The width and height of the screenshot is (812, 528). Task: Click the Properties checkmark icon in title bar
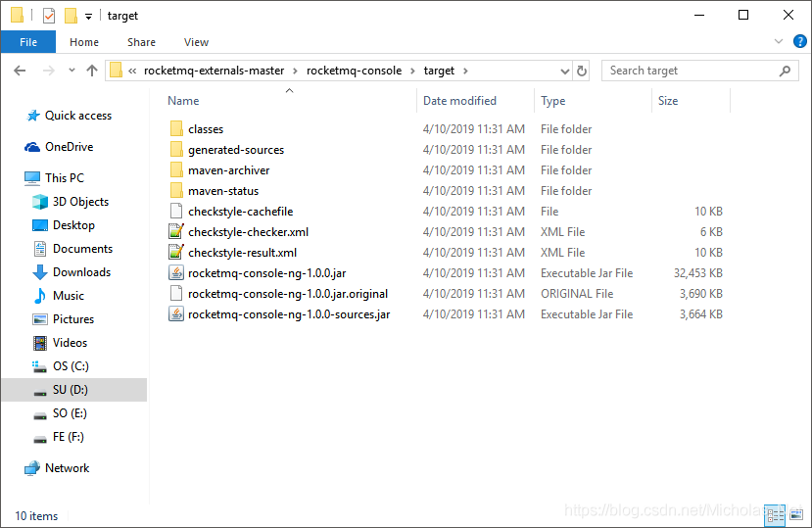coord(49,16)
